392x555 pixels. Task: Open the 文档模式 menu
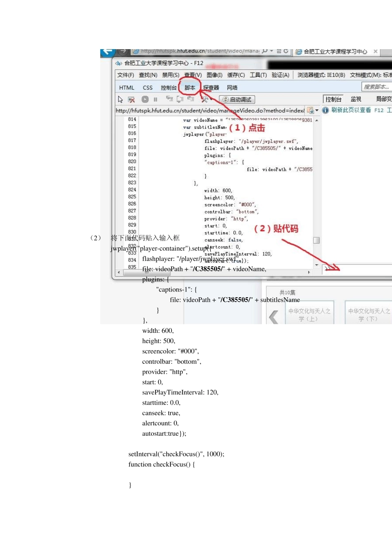(370, 75)
